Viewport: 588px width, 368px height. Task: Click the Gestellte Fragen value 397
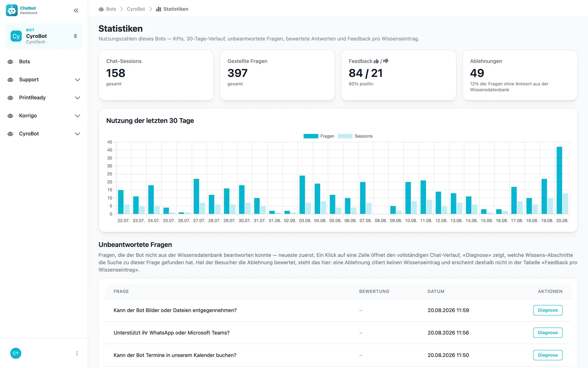(237, 73)
